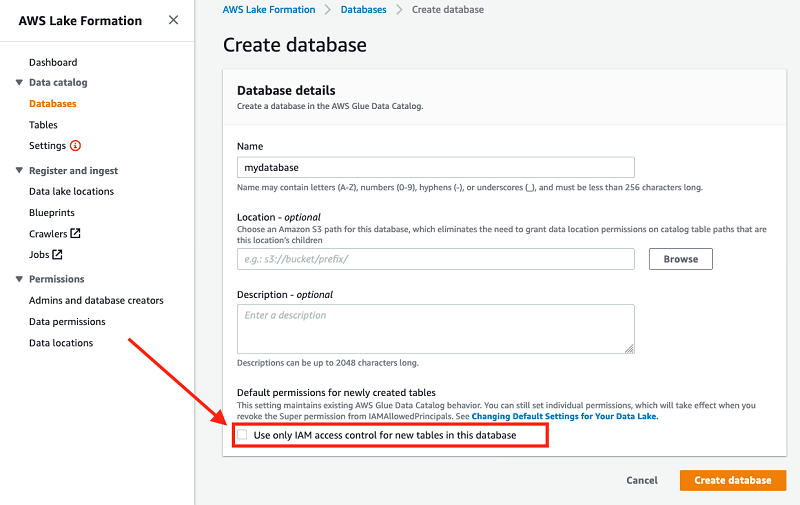800x505 pixels.
Task: Collapse the Permissions section
Action: click(19, 279)
